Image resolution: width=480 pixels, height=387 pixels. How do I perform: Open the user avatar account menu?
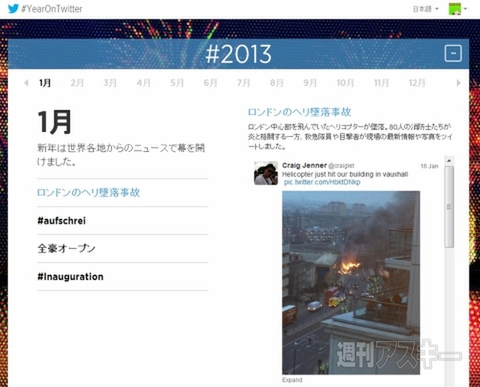(x=457, y=9)
